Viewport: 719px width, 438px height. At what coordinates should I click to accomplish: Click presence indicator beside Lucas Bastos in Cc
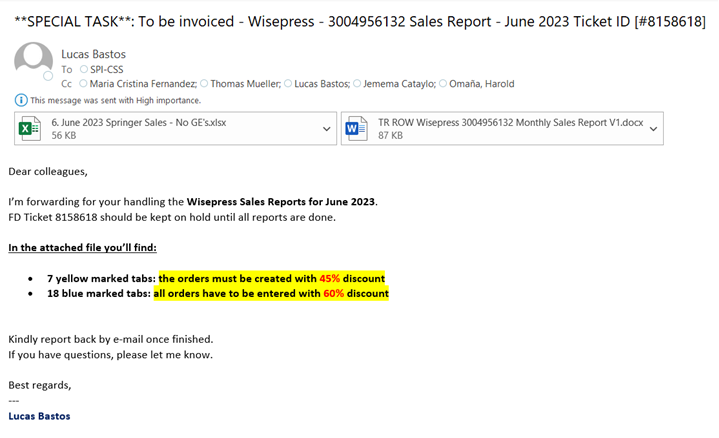[288, 83]
